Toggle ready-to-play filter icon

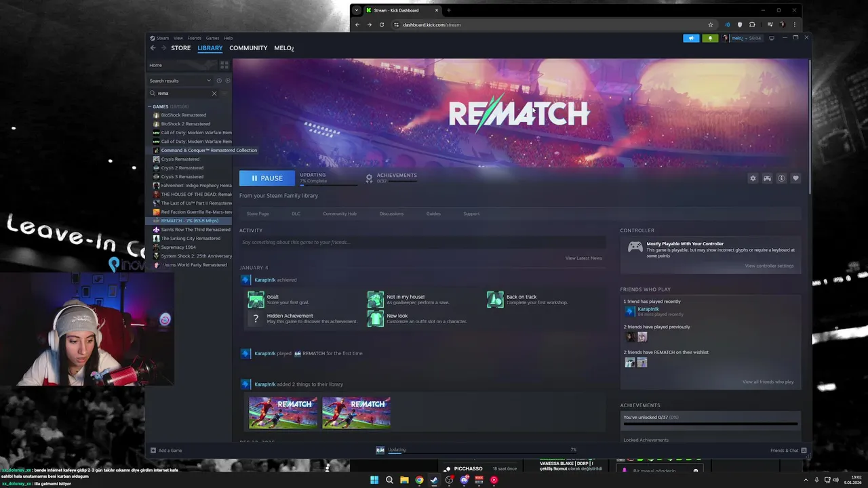227,81
